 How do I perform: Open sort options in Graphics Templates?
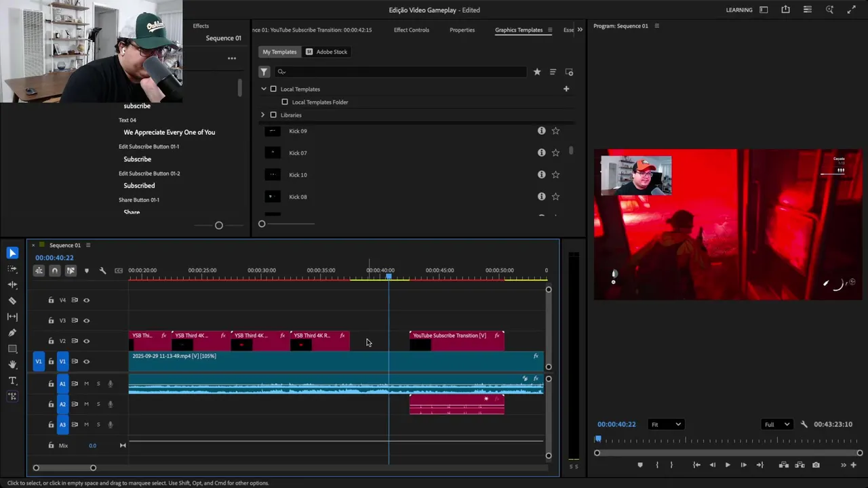point(553,72)
